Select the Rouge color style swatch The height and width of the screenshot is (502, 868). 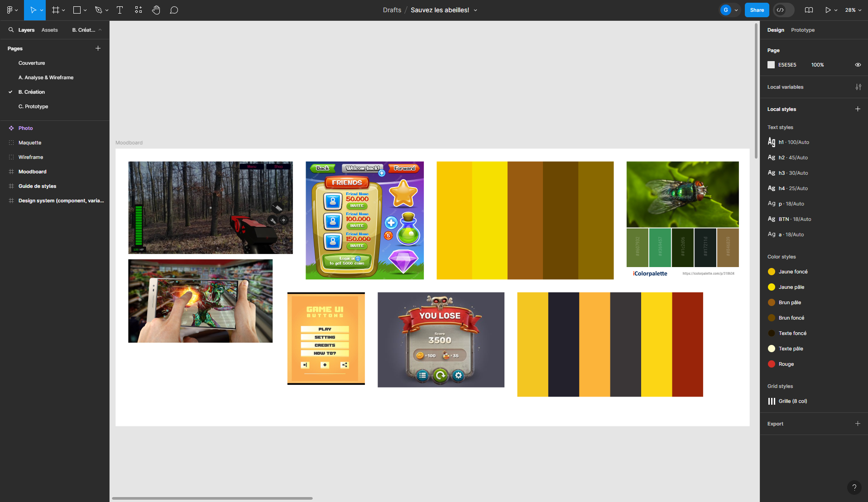coord(772,364)
